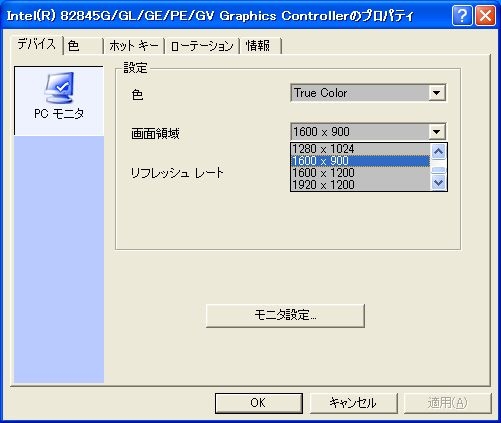Viewport: 501px width, 423px height.
Task: Confirm with the OK button
Action: [x=259, y=403]
